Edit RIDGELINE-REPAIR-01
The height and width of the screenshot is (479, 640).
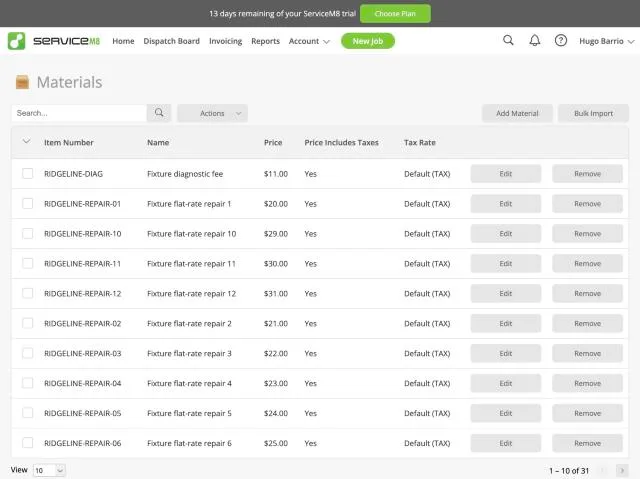pos(506,203)
